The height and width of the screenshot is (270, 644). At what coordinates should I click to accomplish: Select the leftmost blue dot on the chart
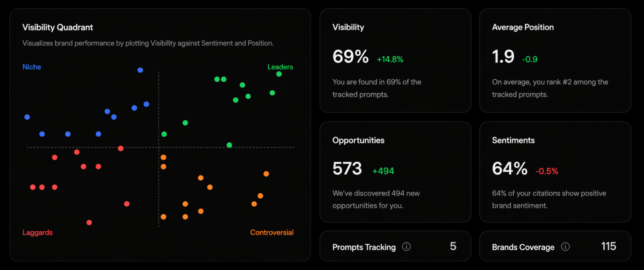point(27,117)
